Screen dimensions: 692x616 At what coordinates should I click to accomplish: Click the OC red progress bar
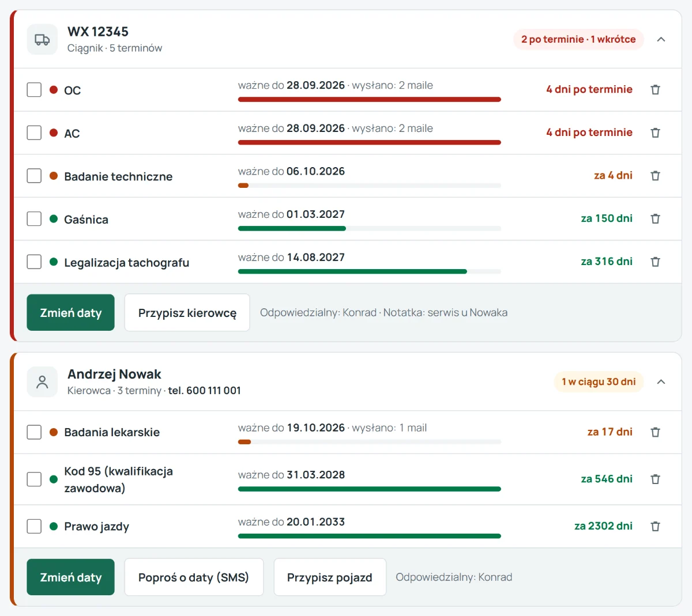tap(370, 100)
